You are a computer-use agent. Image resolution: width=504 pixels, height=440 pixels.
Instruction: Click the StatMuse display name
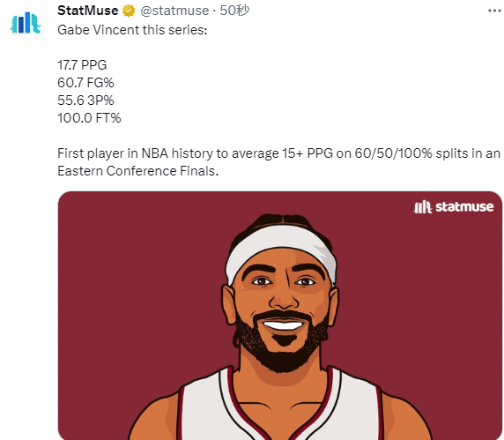87,11
